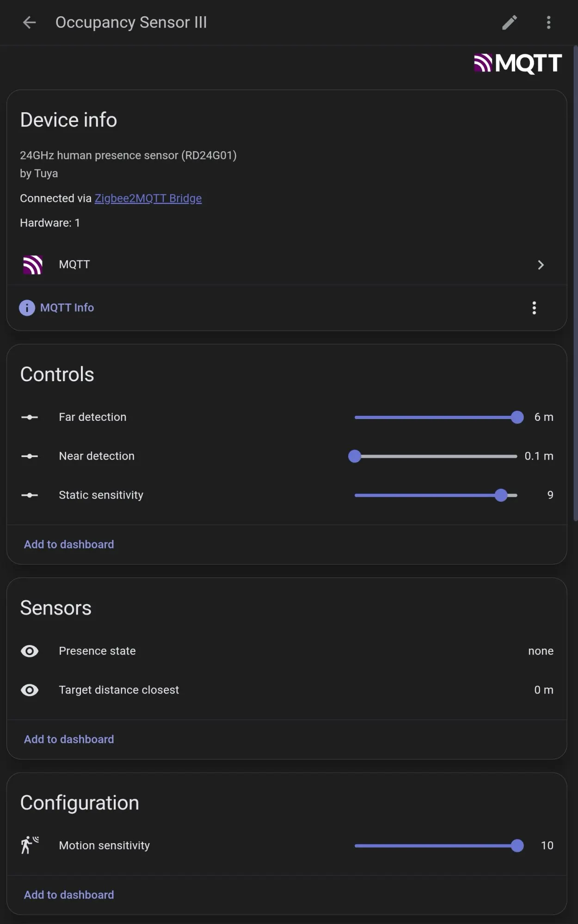Screen dimensions: 578x924
Task: Click the MQTT Info circle icon
Action: click(27, 308)
